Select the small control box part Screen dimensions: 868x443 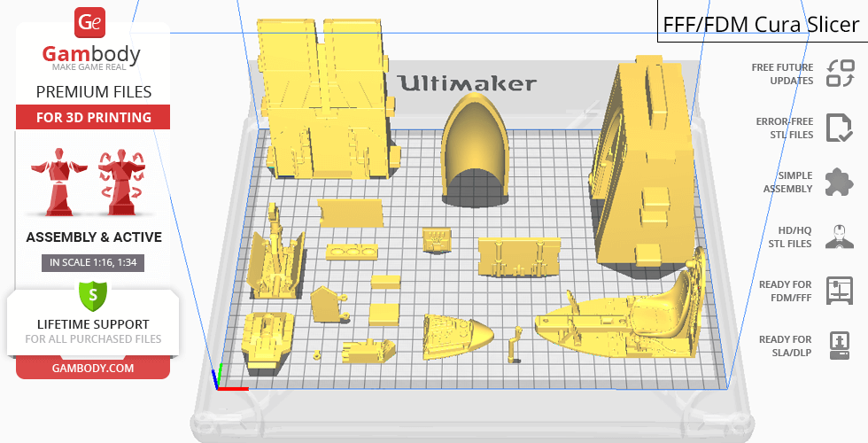pyautogui.click(x=437, y=240)
